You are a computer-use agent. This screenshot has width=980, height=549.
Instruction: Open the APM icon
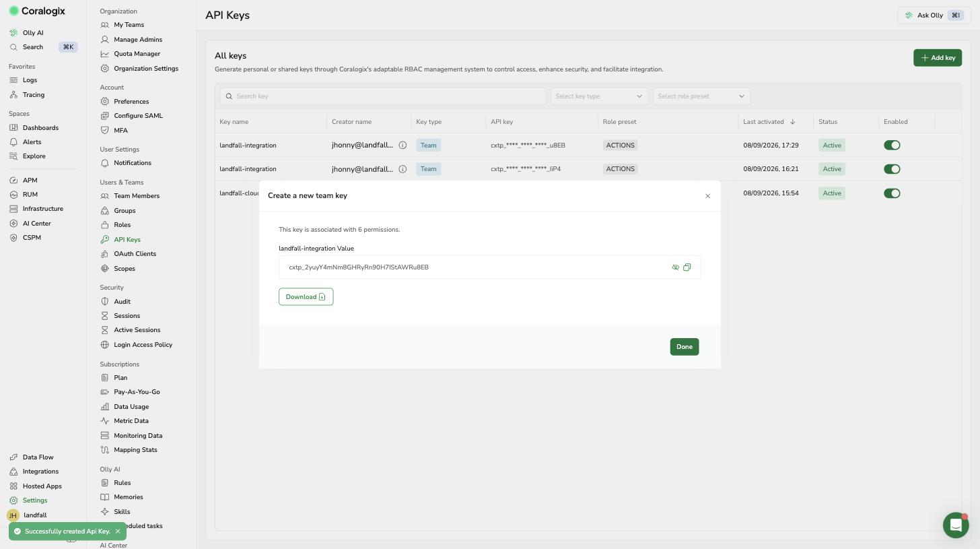pos(13,181)
